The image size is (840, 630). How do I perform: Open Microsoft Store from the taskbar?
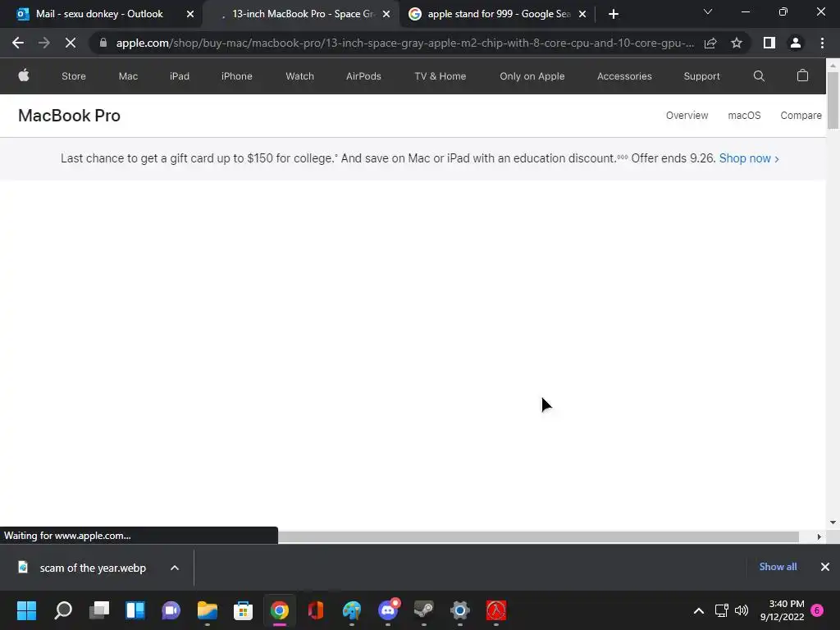pyautogui.click(x=243, y=610)
